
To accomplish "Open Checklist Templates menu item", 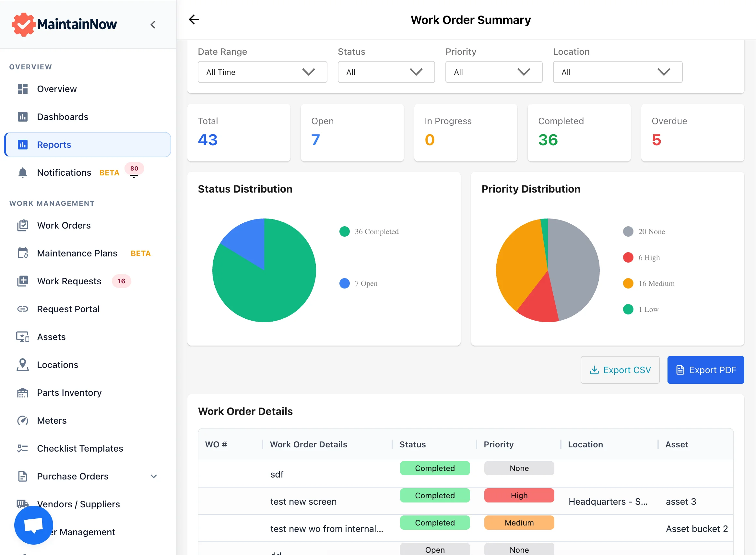I will [80, 448].
